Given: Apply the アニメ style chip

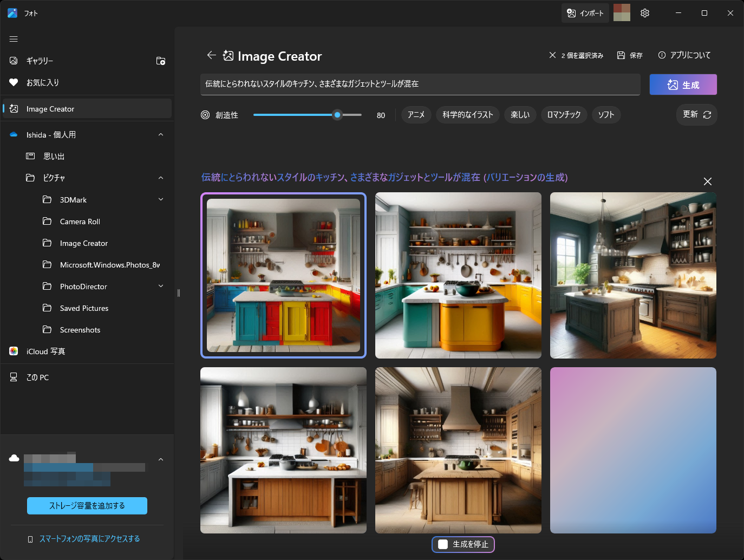Looking at the screenshot, I should tap(416, 115).
